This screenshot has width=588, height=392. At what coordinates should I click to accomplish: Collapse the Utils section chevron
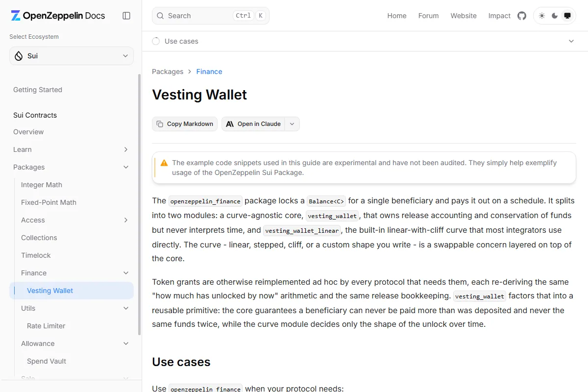point(126,308)
